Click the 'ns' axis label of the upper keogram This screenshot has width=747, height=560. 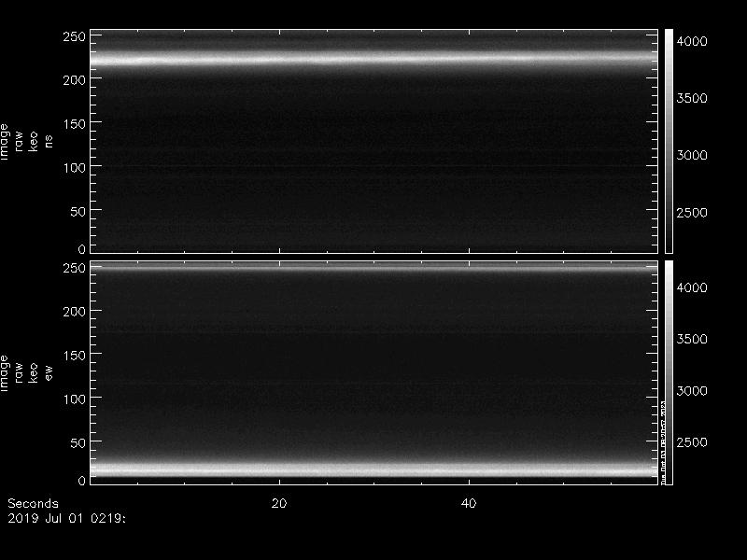(49, 141)
